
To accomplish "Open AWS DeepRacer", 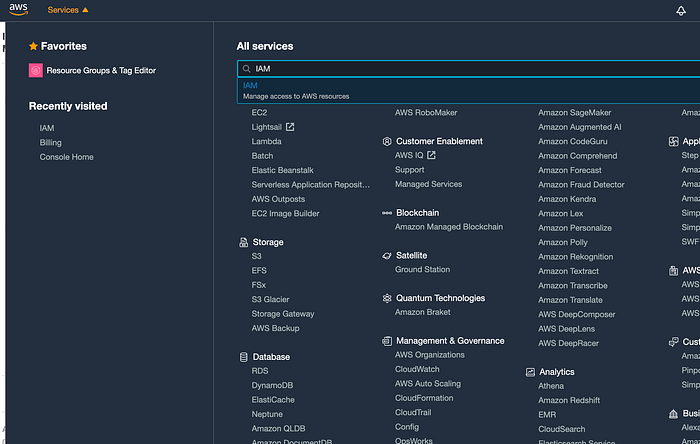I will coord(568,343).
